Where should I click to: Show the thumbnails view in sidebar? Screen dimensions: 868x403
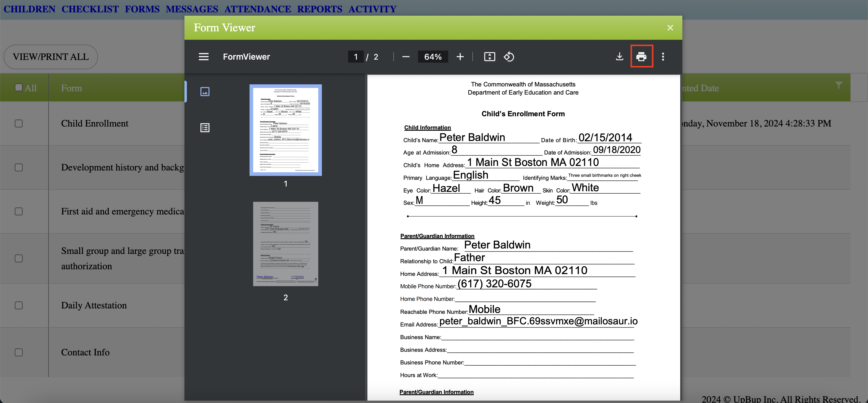coord(205,92)
